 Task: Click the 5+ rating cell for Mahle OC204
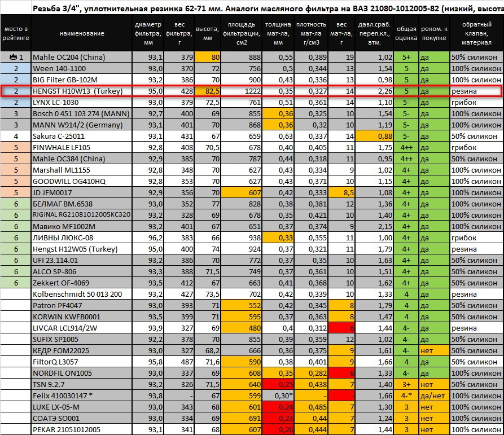pyautogui.click(x=406, y=57)
